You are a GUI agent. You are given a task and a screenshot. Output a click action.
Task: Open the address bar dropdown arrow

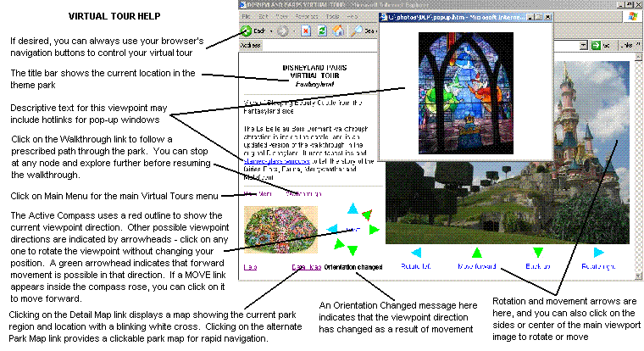tap(584, 45)
